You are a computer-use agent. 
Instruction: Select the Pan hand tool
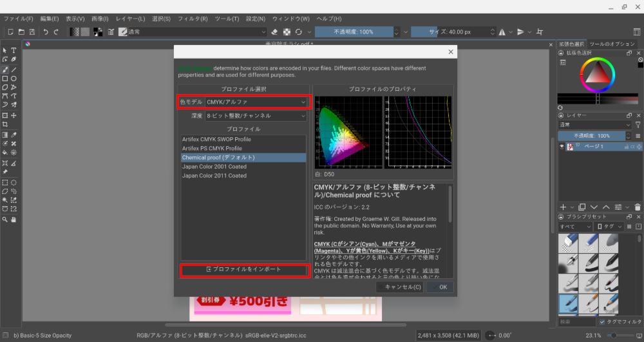point(14,220)
